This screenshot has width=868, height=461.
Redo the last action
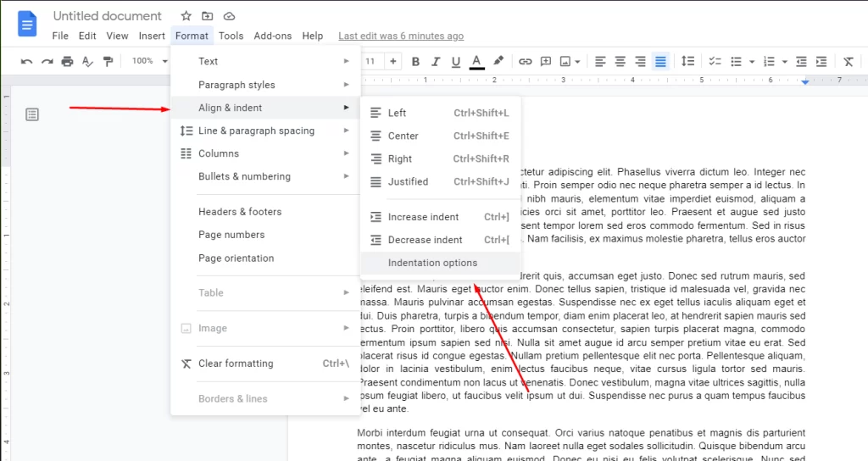pyautogui.click(x=47, y=61)
